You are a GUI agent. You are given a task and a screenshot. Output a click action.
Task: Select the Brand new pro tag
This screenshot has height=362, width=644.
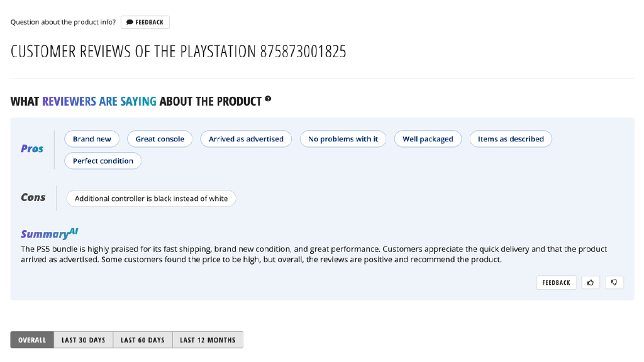pos(92,139)
